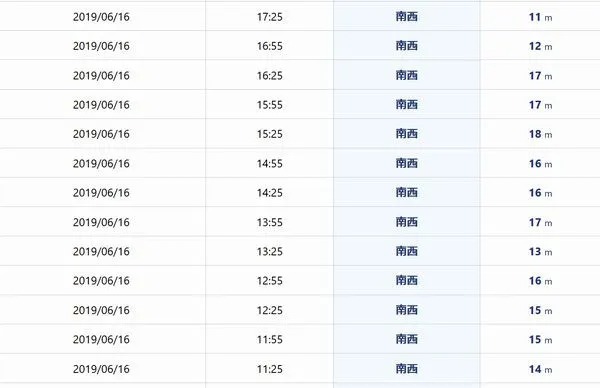This screenshot has height=388, width=600.
Task: Select the 南西 direction in the 14:55 row
Action: click(x=406, y=163)
